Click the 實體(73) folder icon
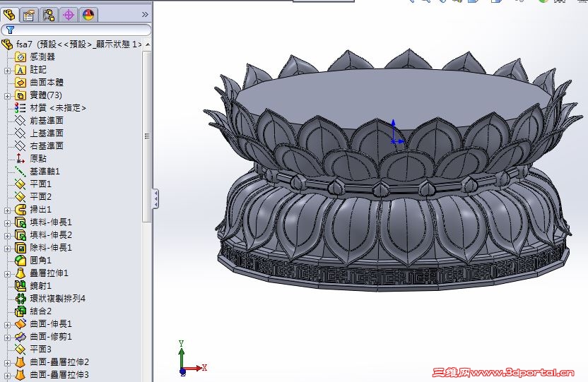Image resolution: width=588 pixels, height=382 pixels. (x=20, y=95)
